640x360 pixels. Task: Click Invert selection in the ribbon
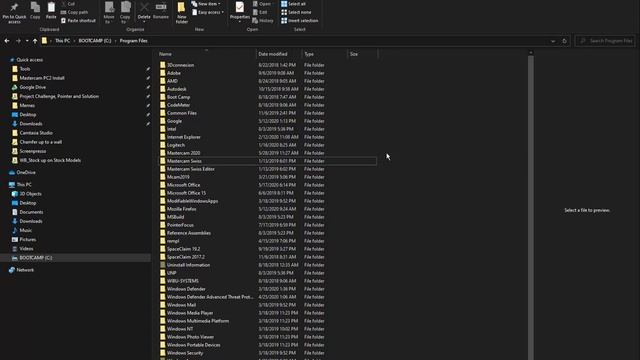(x=300, y=20)
